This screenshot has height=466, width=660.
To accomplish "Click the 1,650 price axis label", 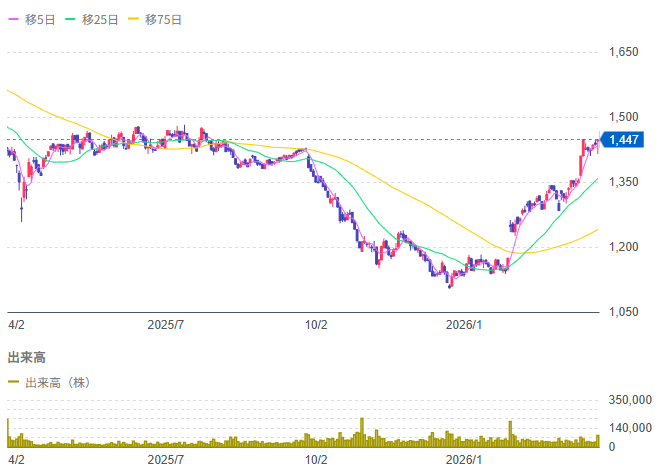I will coord(624,51).
